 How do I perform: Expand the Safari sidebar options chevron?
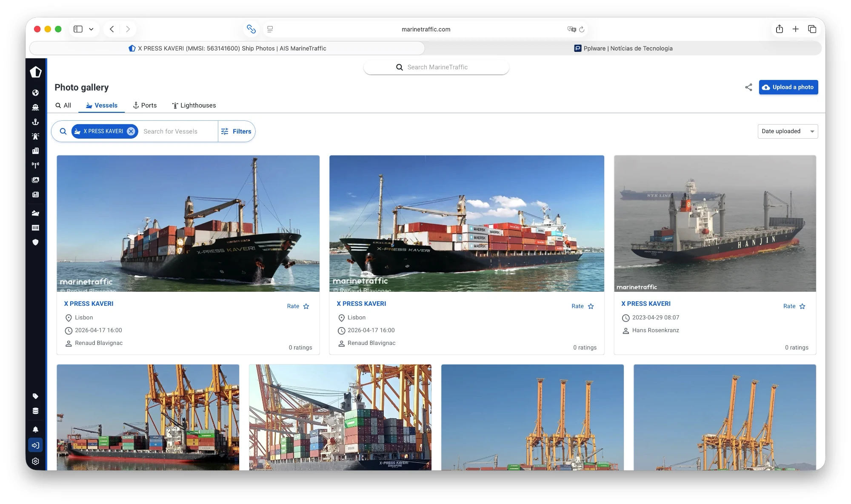91,29
